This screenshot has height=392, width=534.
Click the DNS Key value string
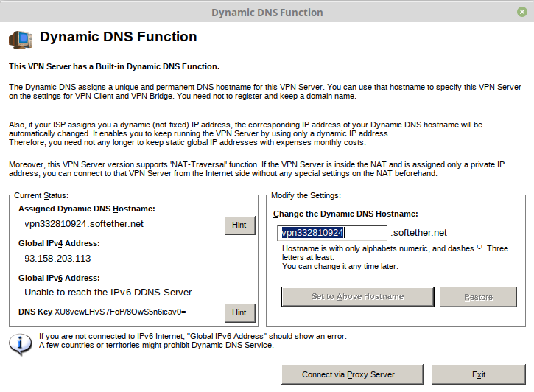coord(120,312)
